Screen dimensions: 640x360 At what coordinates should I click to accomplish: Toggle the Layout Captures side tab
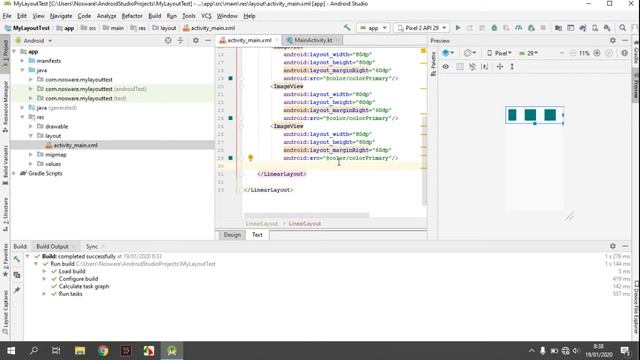(x=5, y=312)
